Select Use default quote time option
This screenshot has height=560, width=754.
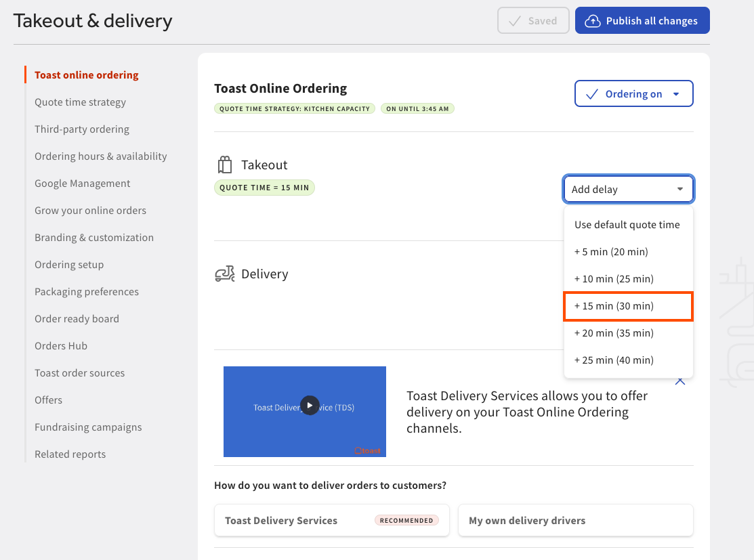click(x=628, y=225)
